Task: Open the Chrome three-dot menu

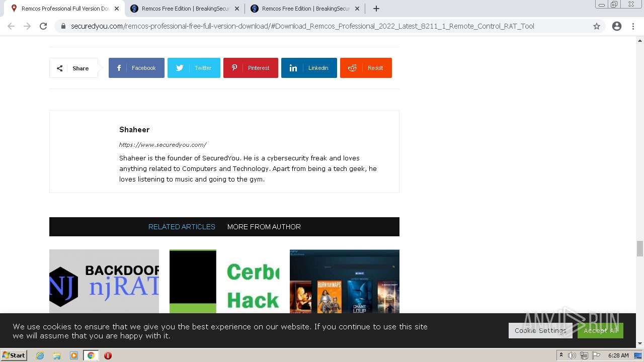Action: [x=633, y=26]
